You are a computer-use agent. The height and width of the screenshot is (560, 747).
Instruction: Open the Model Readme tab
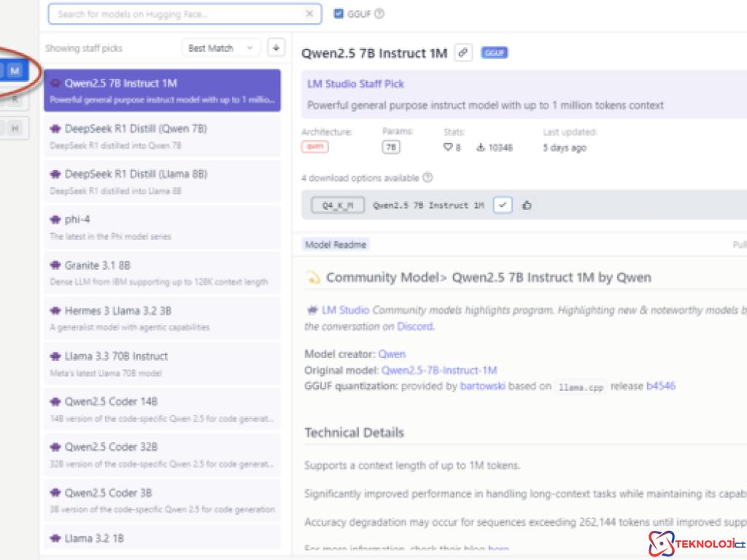point(335,245)
